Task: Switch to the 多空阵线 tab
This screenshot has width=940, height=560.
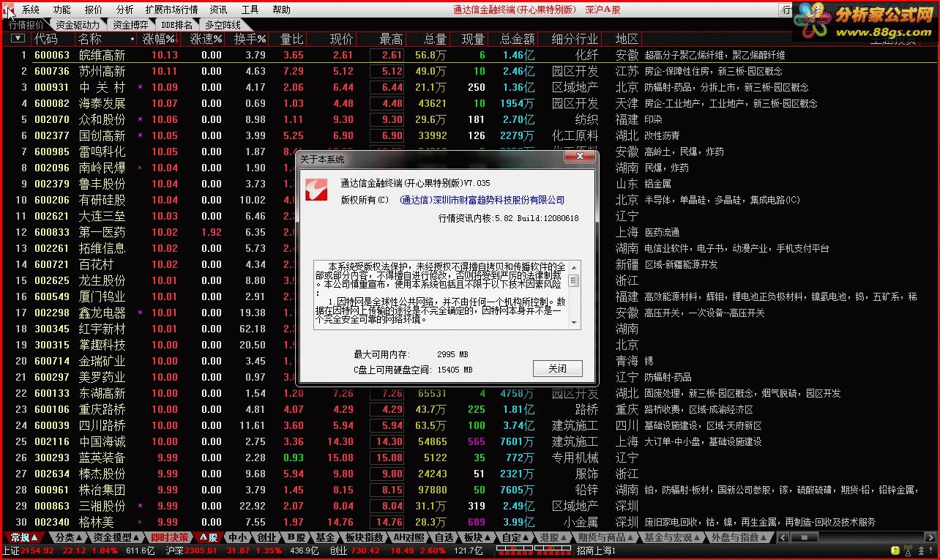Action: (223, 24)
